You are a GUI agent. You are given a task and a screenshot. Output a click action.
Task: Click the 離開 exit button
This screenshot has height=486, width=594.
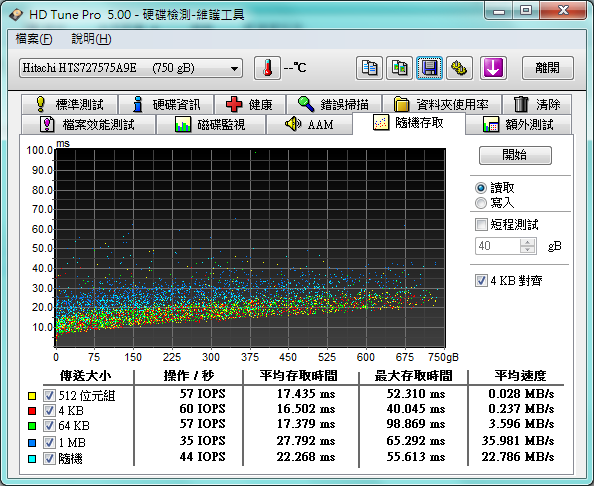pos(547,68)
